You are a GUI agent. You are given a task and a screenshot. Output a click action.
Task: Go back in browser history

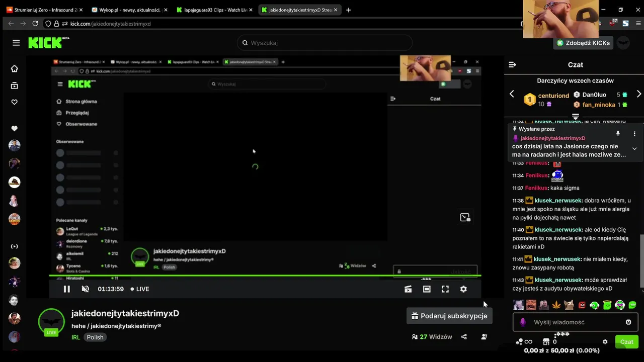[x=11, y=24]
